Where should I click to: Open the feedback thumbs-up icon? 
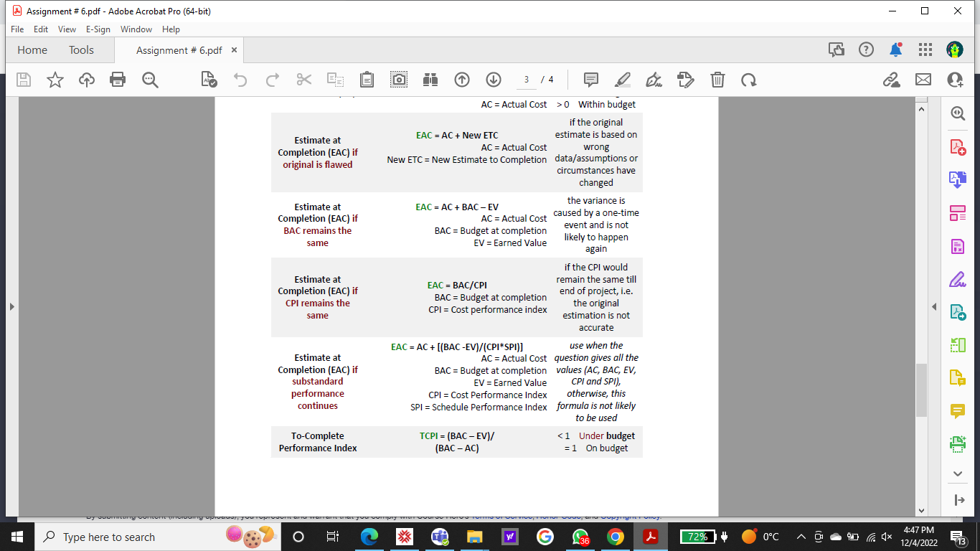(x=837, y=50)
